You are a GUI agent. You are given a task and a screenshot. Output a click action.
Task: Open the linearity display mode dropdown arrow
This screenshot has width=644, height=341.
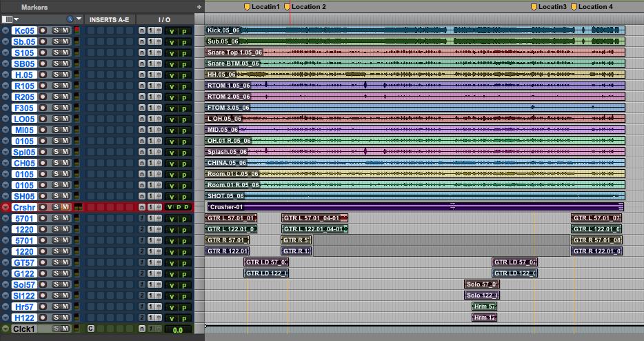point(79,19)
